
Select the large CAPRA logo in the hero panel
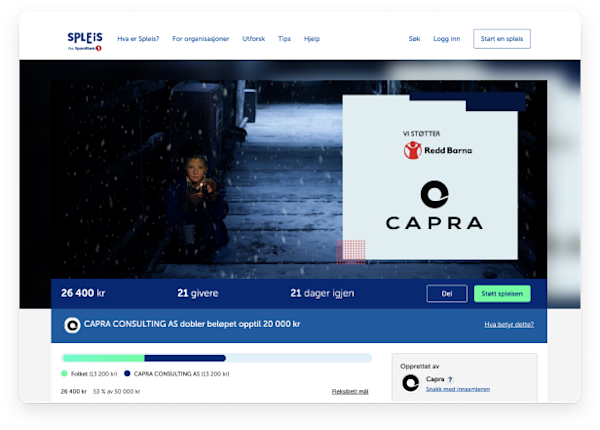click(434, 205)
